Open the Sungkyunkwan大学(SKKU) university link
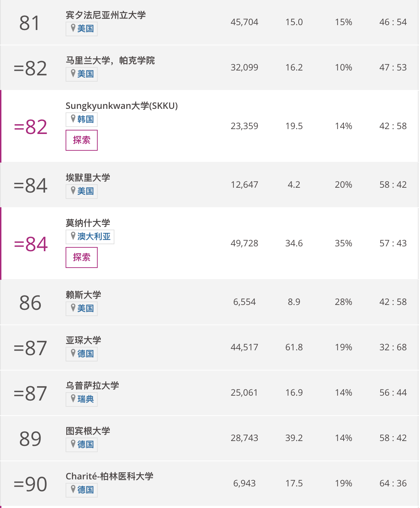 click(122, 106)
